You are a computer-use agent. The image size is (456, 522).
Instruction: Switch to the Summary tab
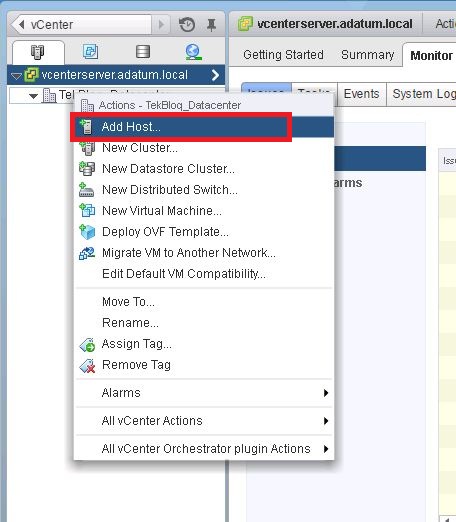click(367, 55)
